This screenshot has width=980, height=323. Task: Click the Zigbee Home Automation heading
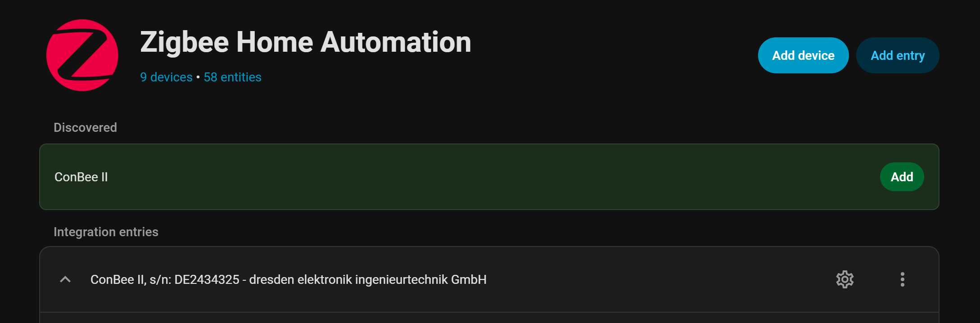tap(305, 42)
